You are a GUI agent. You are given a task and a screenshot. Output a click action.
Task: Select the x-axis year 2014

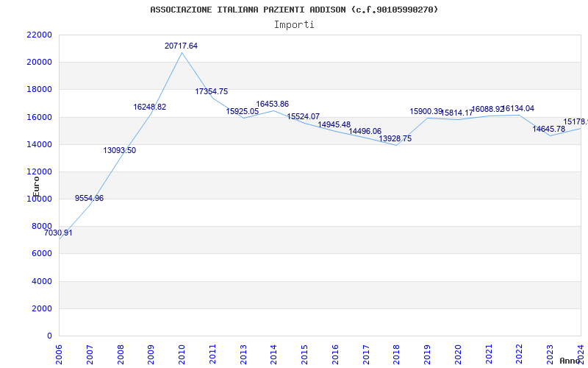(x=273, y=354)
